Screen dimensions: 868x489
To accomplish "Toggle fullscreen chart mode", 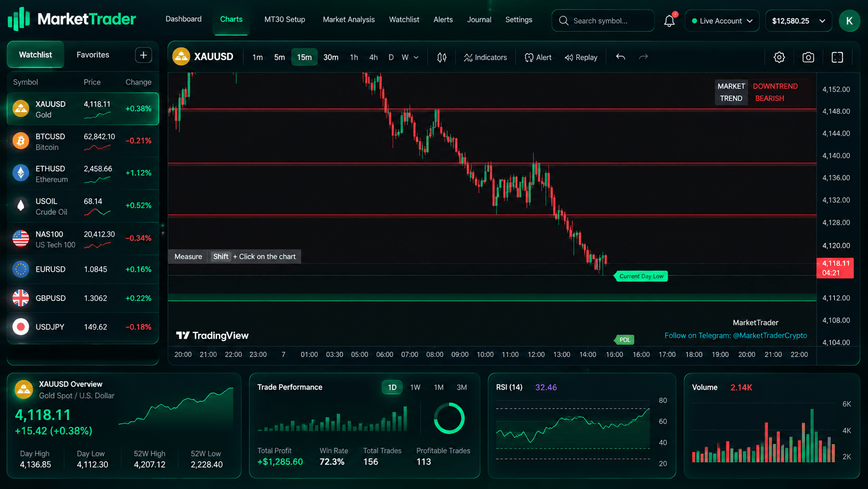I will point(837,57).
